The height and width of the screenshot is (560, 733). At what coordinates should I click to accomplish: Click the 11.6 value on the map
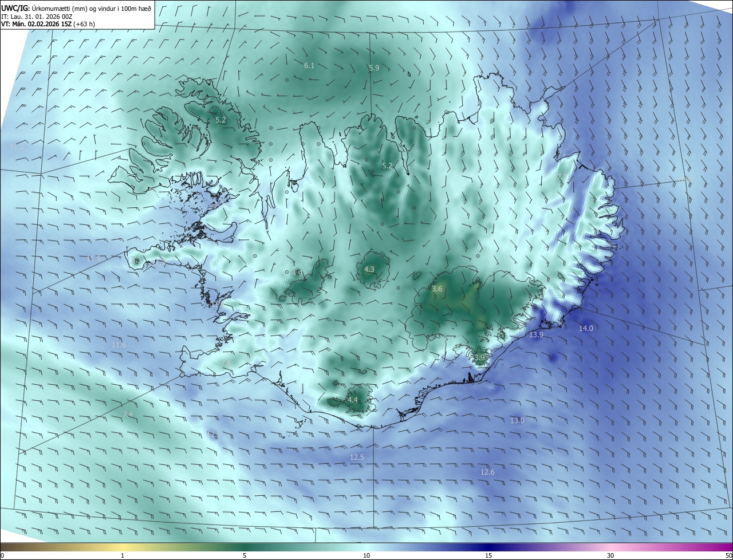[x=119, y=345]
